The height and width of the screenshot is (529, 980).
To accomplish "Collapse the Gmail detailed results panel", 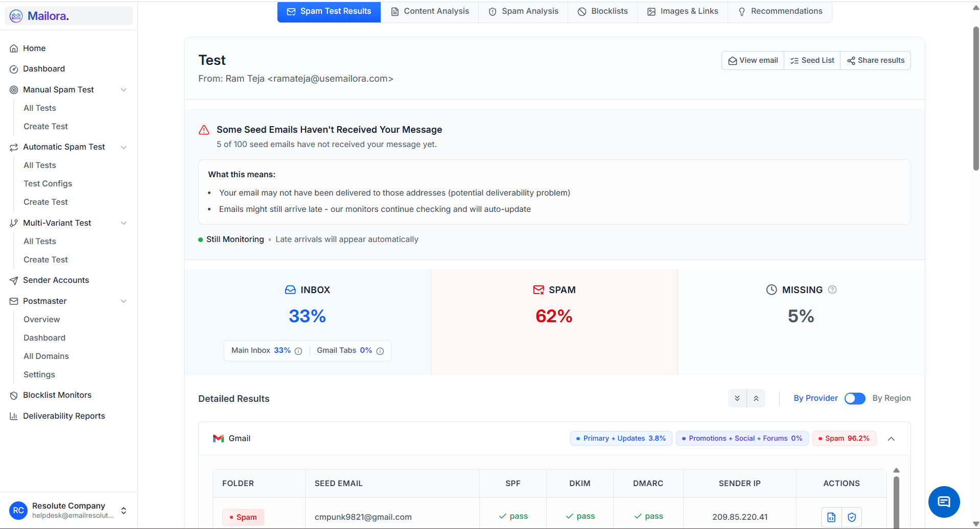I will click(892, 438).
